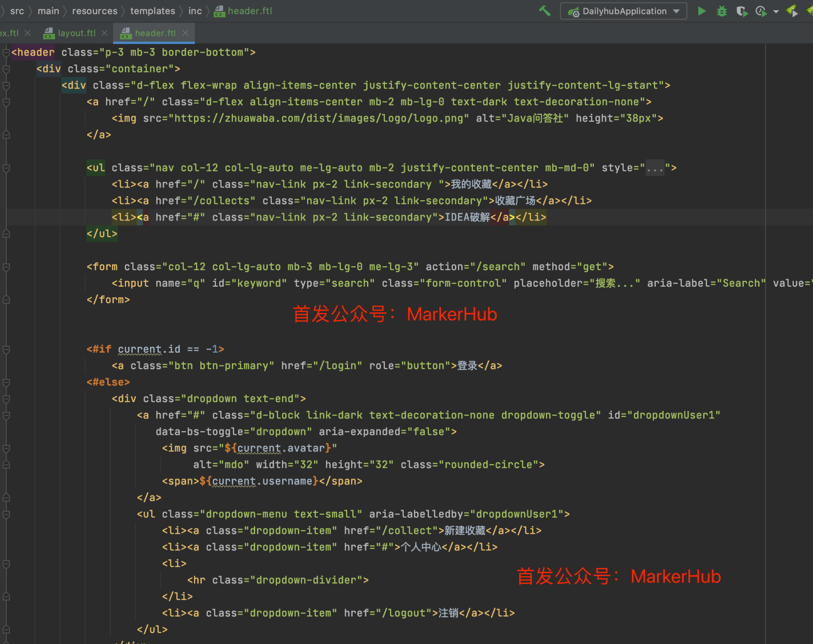Click the alt value "Java问答社"
Screen dimensions: 813x644
(535, 119)
